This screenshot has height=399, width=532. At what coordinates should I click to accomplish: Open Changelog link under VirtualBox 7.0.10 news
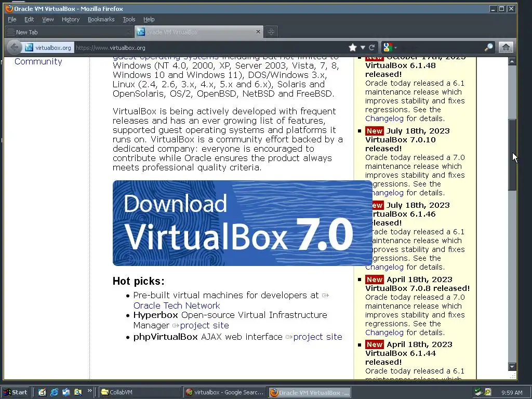[387, 193]
